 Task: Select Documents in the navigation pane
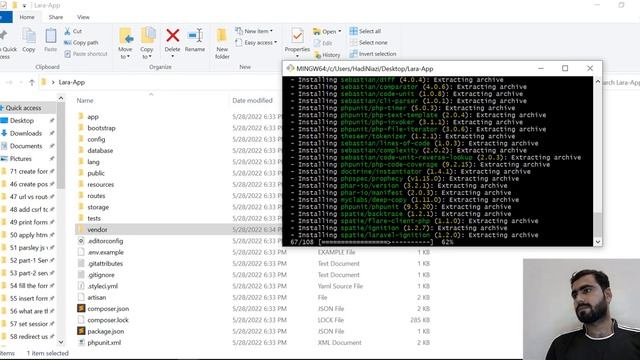tap(28, 146)
